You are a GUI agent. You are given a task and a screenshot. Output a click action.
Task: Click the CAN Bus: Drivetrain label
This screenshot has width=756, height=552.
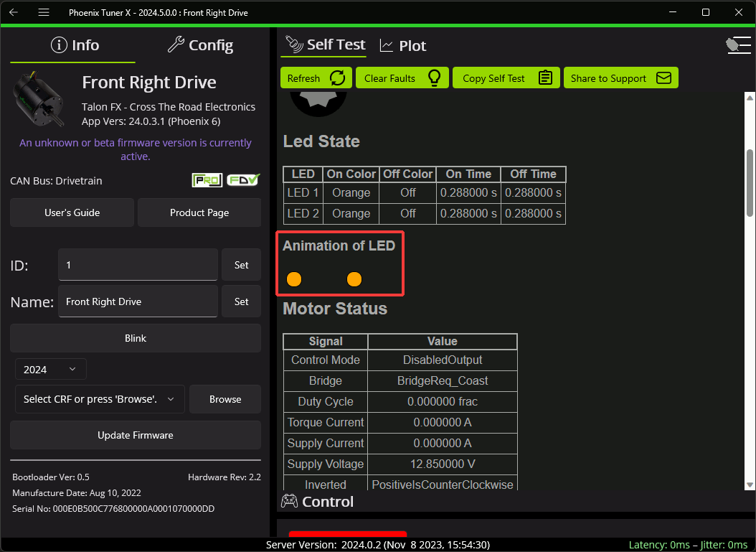coord(56,180)
